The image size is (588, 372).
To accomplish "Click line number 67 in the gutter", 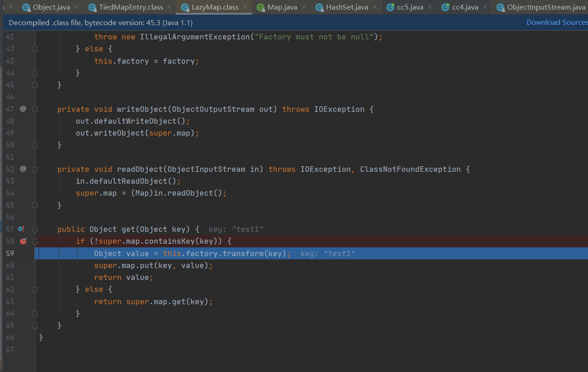I will click(x=10, y=350).
